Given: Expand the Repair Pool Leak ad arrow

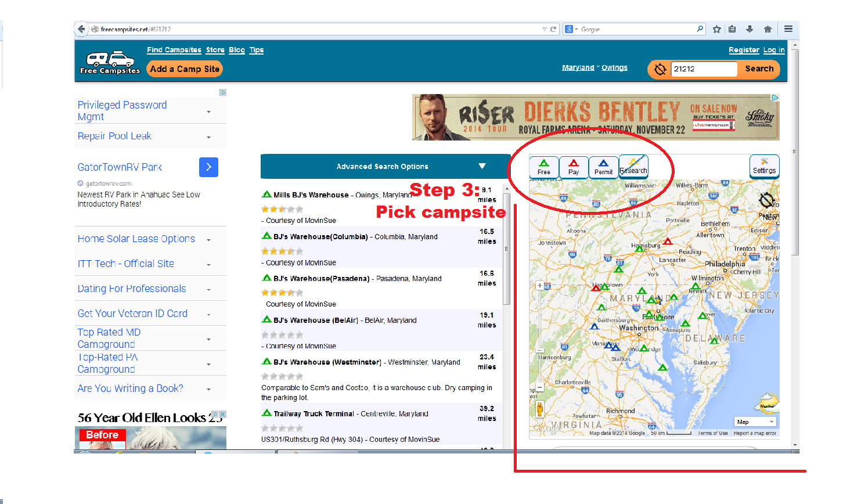Looking at the screenshot, I should tap(208, 137).
